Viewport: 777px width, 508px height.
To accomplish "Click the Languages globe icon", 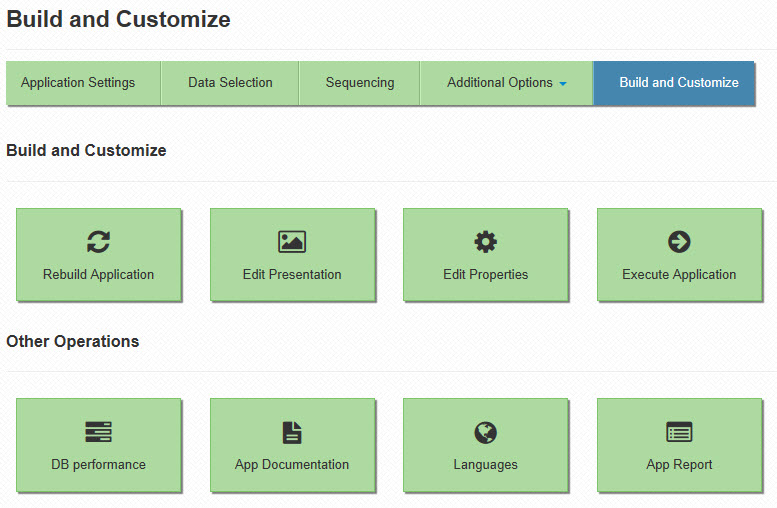I will pos(486,432).
